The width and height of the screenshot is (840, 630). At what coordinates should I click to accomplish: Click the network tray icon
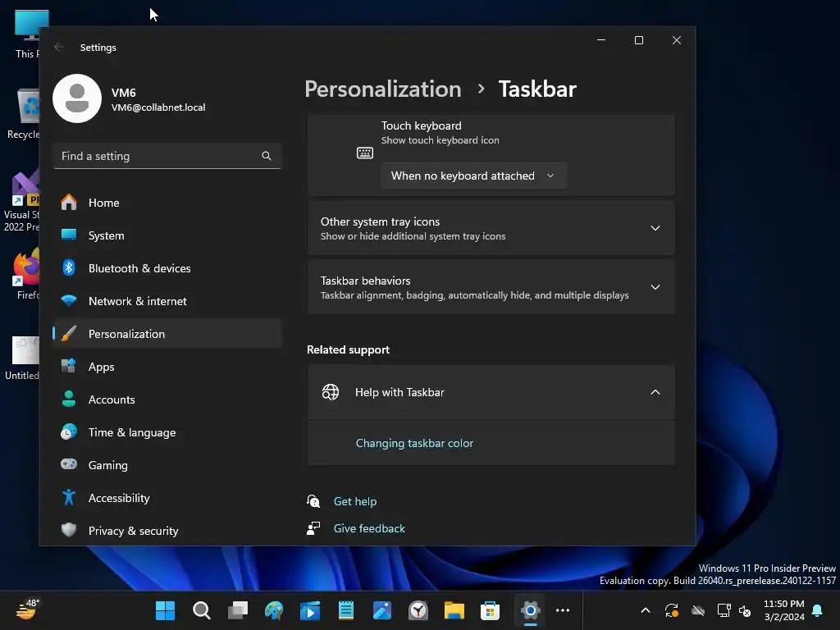pyautogui.click(x=724, y=610)
